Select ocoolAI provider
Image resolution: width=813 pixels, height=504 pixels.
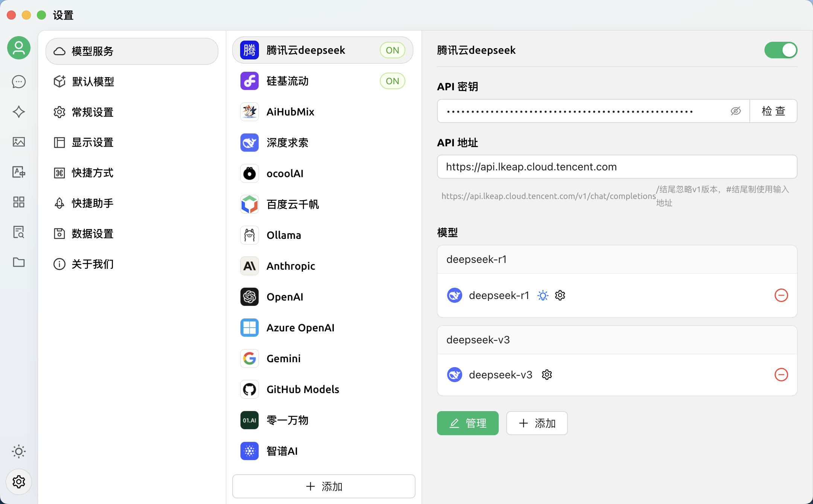tap(323, 173)
